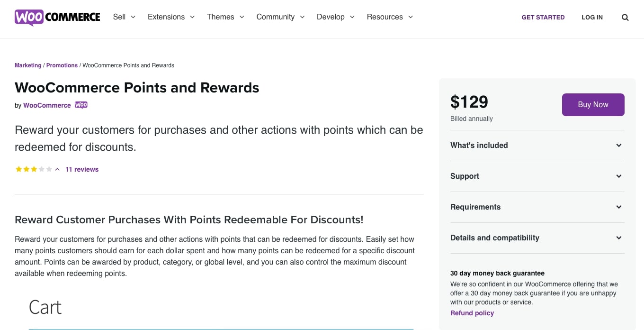The image size is (644, 330).
Task: Expand the Support section chevron
Action: [x=618, y=176]
